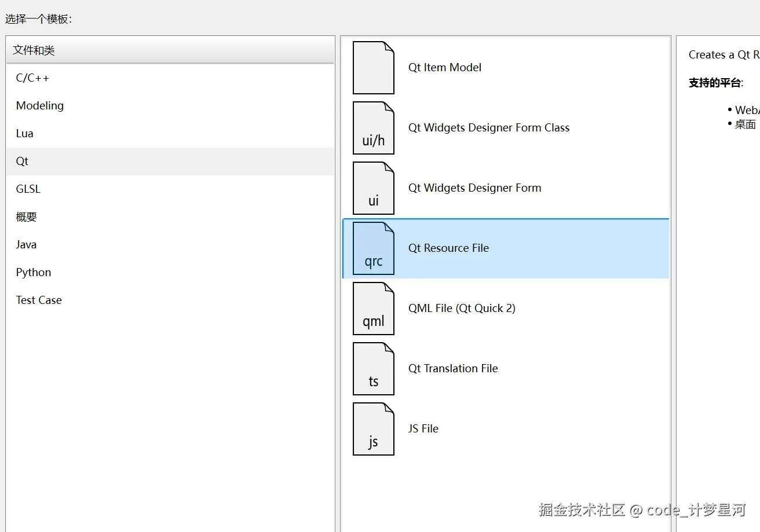Click the js file icon
This screenshot has width=760, height=532.
[x=374, y=429]
